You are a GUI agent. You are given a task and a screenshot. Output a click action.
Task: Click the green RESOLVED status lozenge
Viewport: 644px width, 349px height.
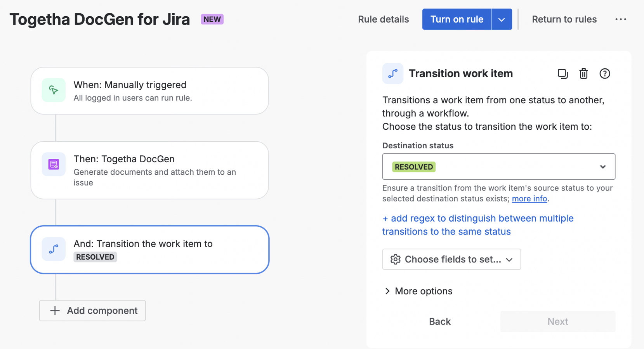tap(414, 167)
